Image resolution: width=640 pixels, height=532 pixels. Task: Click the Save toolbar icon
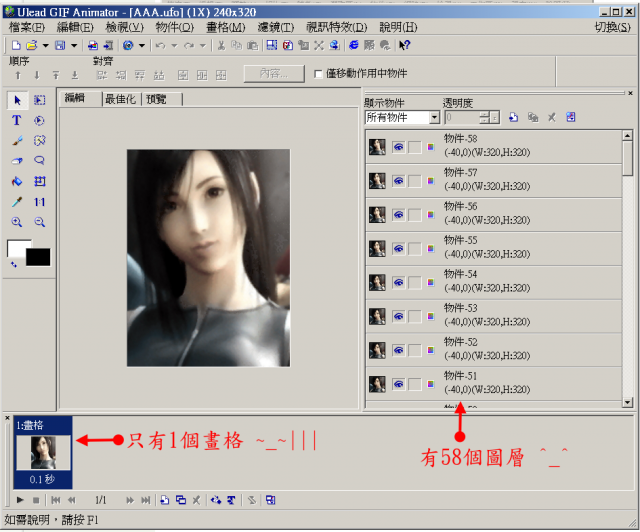[60, 45]
